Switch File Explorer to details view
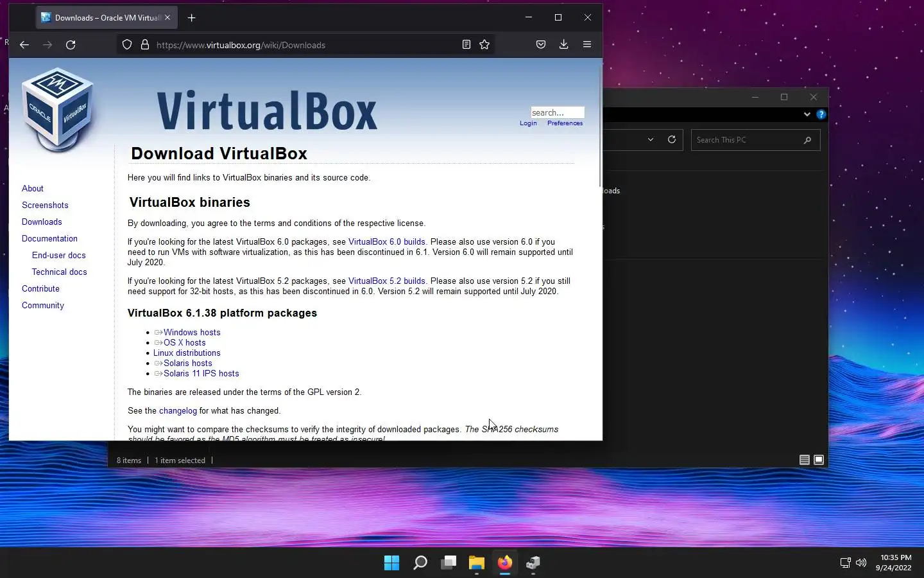The width and height of the screenshot is (924, 578). (804, 460)
